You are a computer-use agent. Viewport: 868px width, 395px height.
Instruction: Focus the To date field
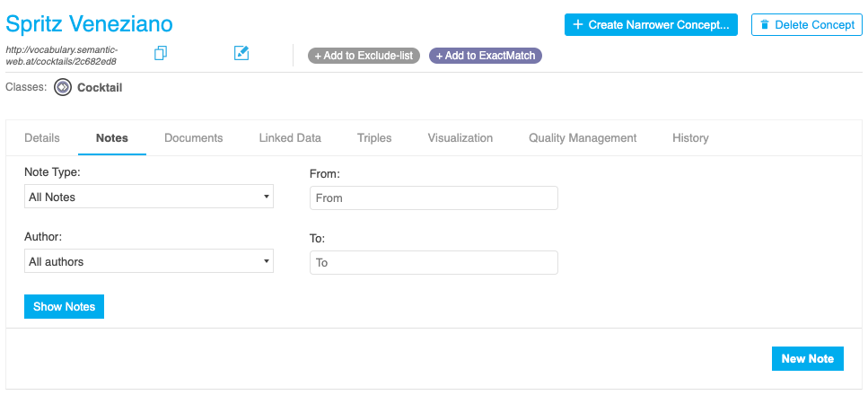[434, 263]
